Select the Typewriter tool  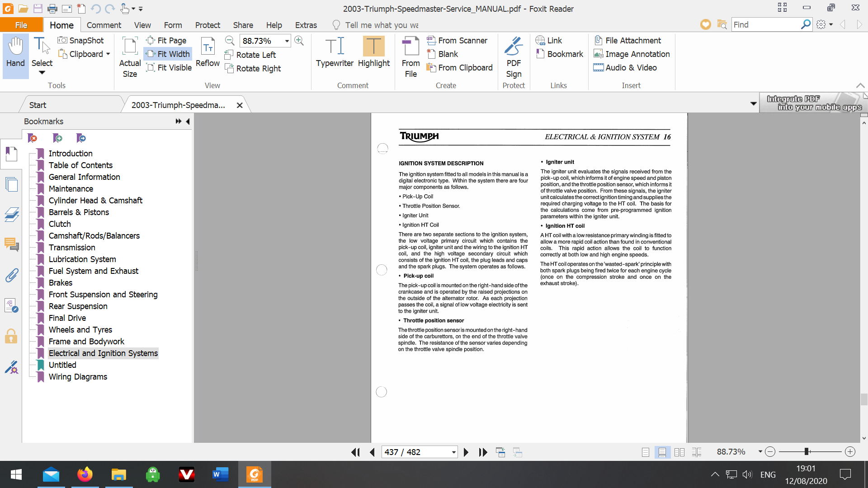[x=335, y=53]
